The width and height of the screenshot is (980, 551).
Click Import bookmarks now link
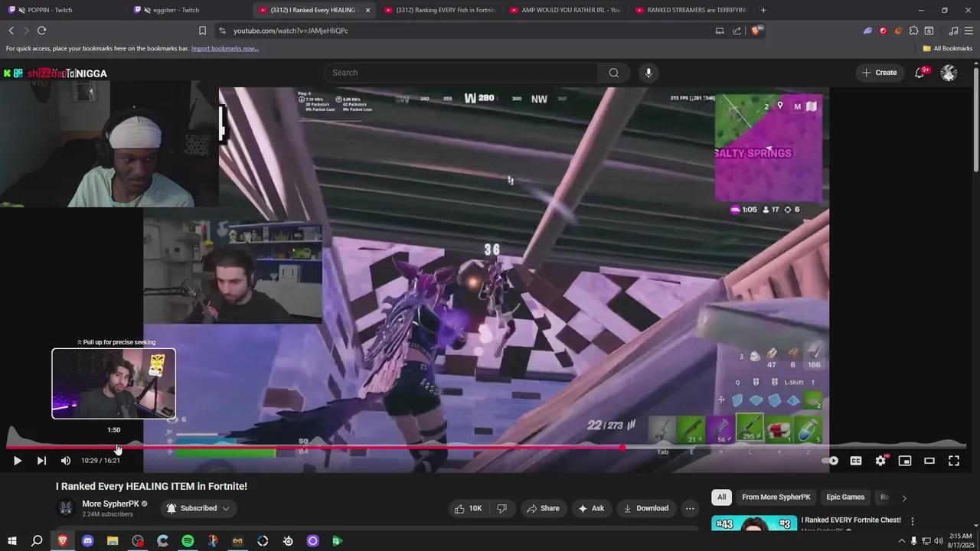[225, 48]
